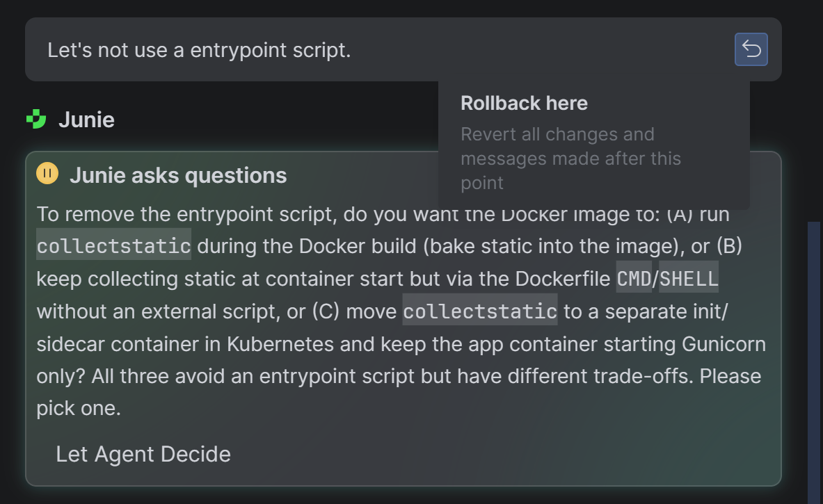Click the "(B)" option marker text
This screenshot has width=823, height=504.
click(730, 246)
